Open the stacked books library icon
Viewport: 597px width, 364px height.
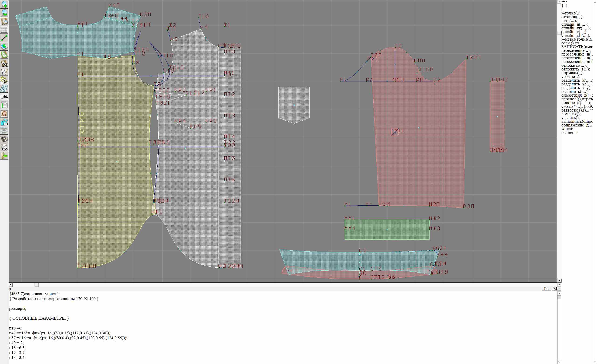pos(4,139)
